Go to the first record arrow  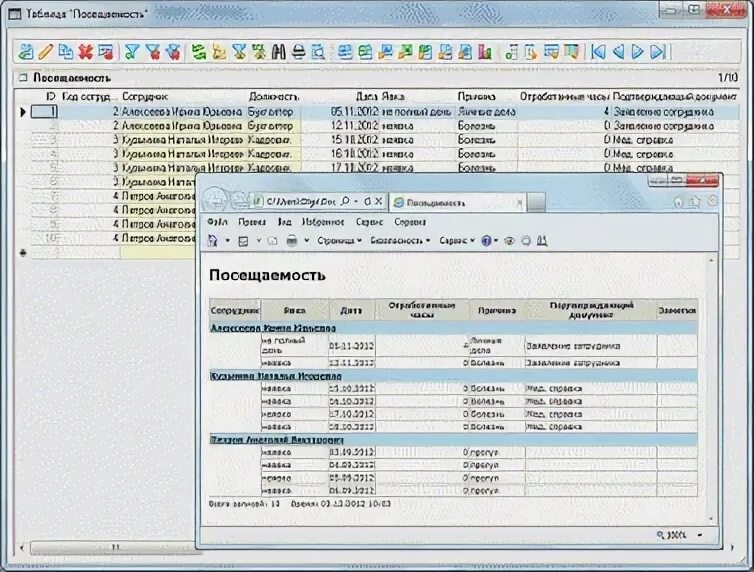coord(598,51)
